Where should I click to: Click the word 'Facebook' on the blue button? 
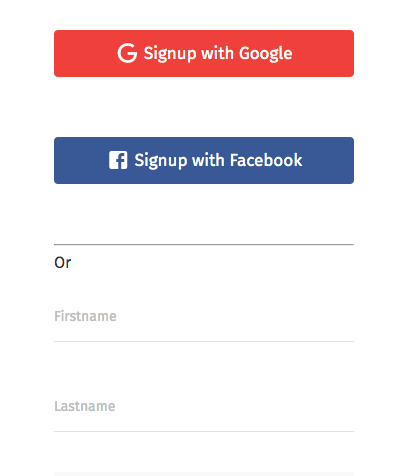pyautogui.click(x=266, y=160)
